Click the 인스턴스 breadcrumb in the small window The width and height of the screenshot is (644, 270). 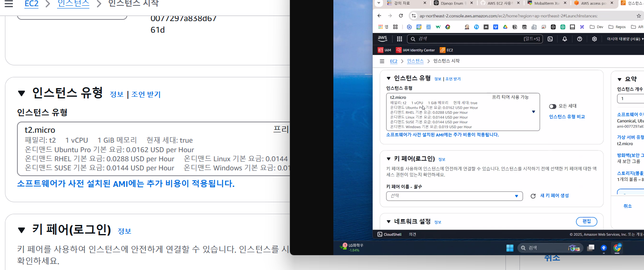point(415,61)
